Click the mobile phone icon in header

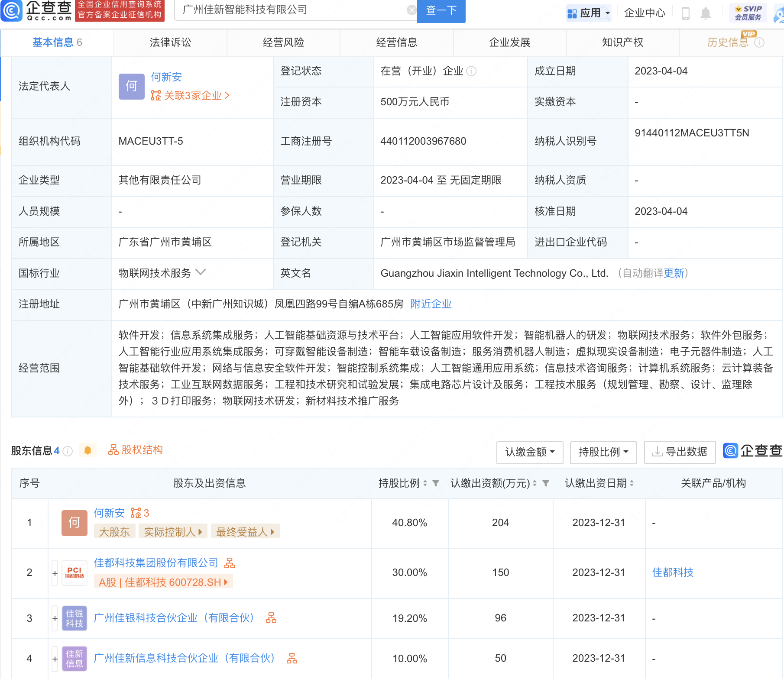click(685, 13)
